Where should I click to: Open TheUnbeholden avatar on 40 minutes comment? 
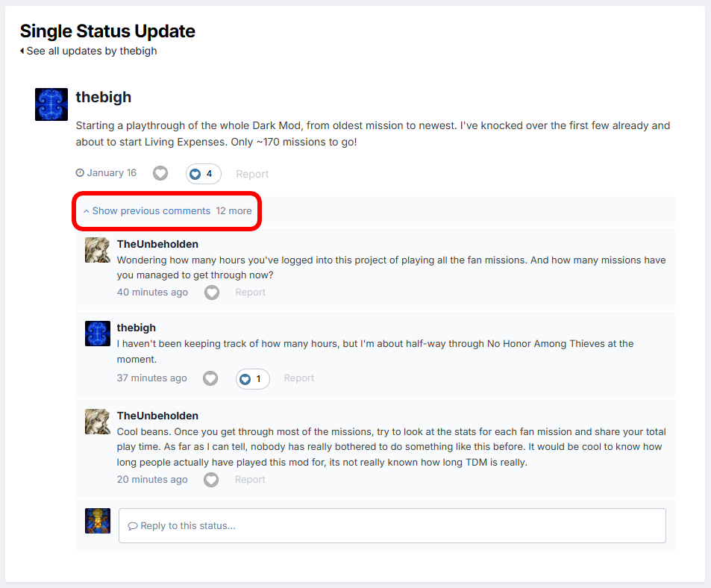click(98, 250)
